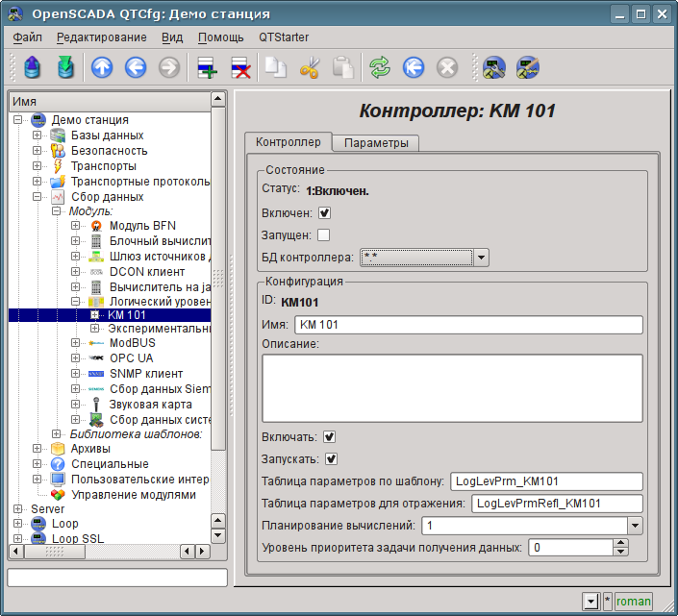
Task: Select ModBUS in the module tree
Action: (132, 342)
